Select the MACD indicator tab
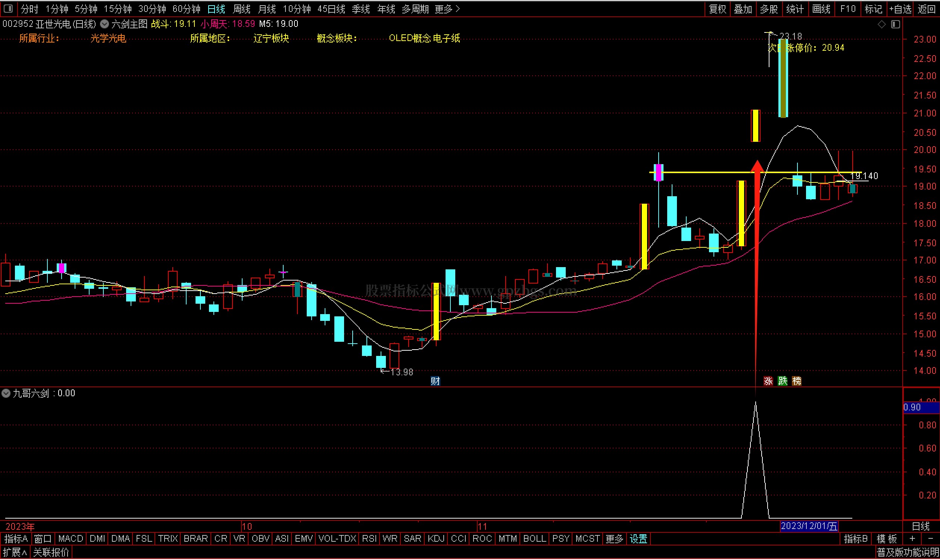Screen dimensions: 940x560 coord(71,539)
